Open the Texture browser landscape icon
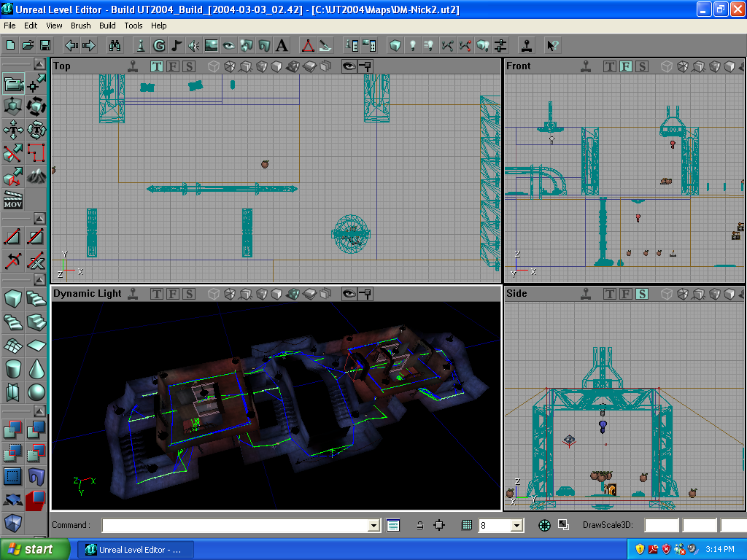This screenshot has width=747, height=560. (211, 46)
